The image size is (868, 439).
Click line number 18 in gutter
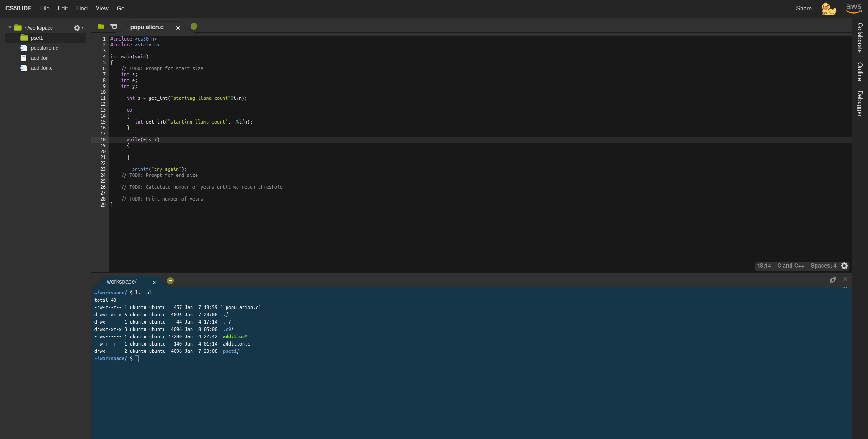tap(103, 140)
